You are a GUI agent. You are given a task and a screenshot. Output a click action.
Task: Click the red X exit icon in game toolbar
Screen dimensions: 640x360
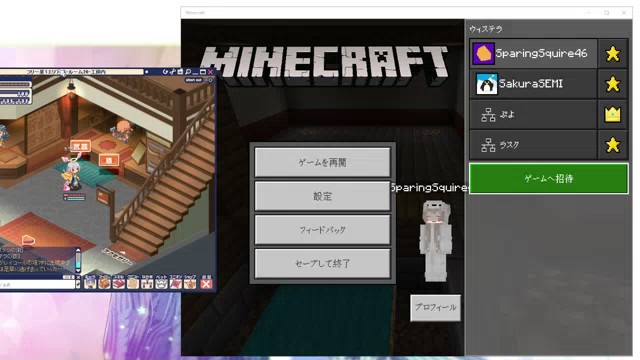(x=206, y=284)
